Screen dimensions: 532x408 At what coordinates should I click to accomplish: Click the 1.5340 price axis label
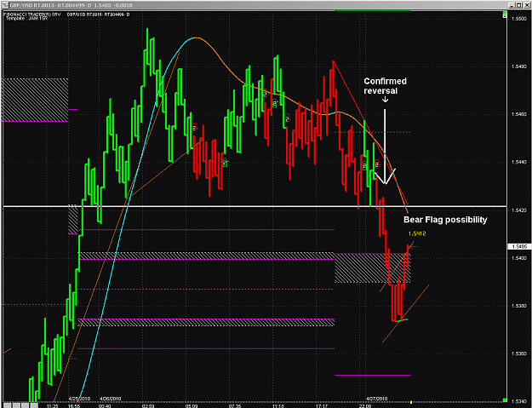pos(519,401)
